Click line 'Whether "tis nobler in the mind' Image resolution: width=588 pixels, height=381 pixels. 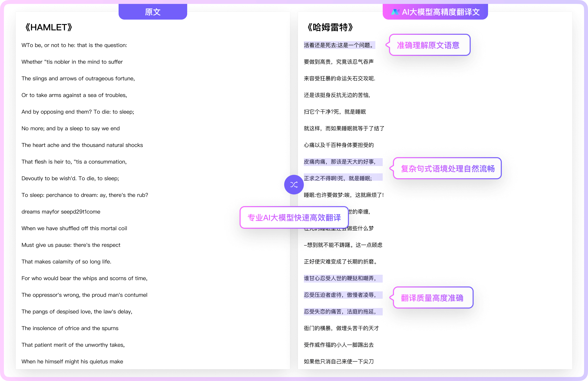(72, 62)
